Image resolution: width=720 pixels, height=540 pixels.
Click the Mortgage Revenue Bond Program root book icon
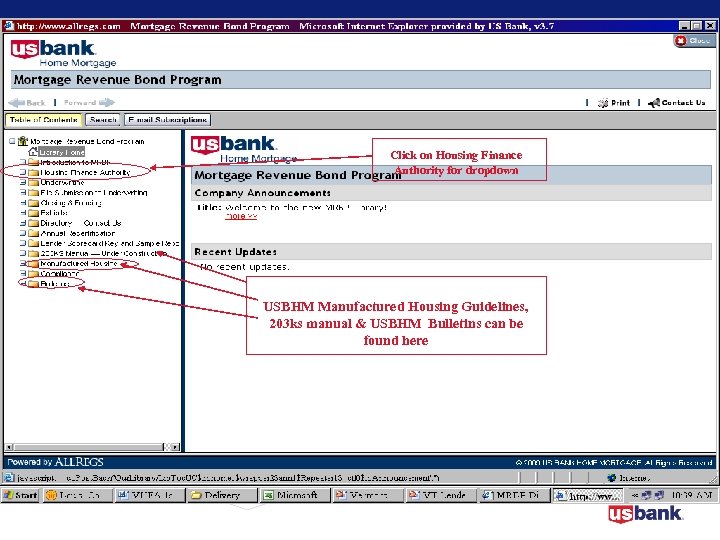(x=23, y=141)
